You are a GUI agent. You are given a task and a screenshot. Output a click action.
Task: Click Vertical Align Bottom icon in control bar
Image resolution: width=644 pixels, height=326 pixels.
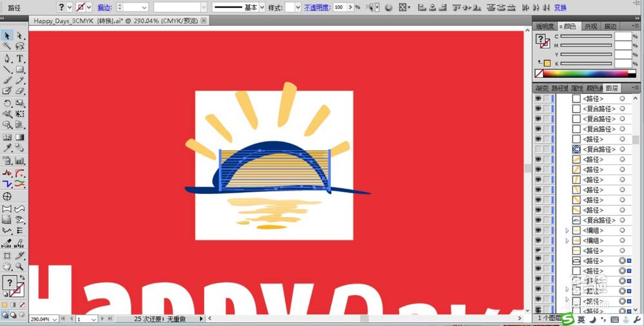coord(477,7)
